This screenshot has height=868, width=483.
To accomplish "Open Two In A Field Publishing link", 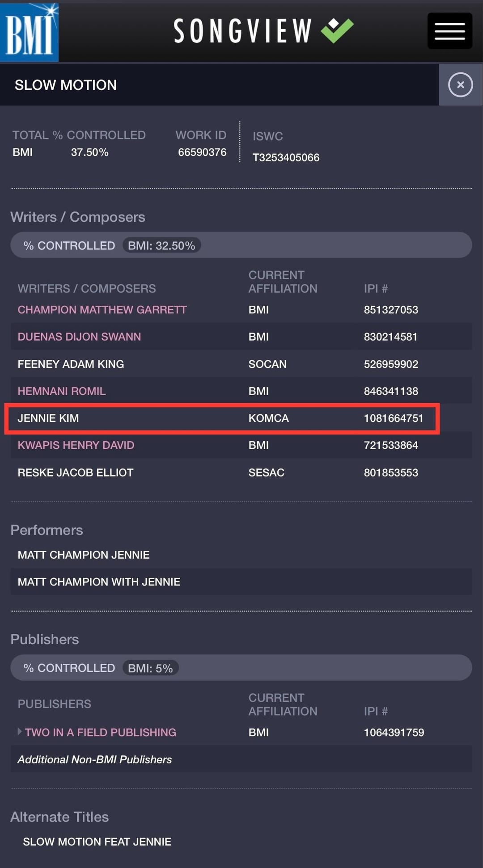I will pyautogui.click(x=101, y=732).
